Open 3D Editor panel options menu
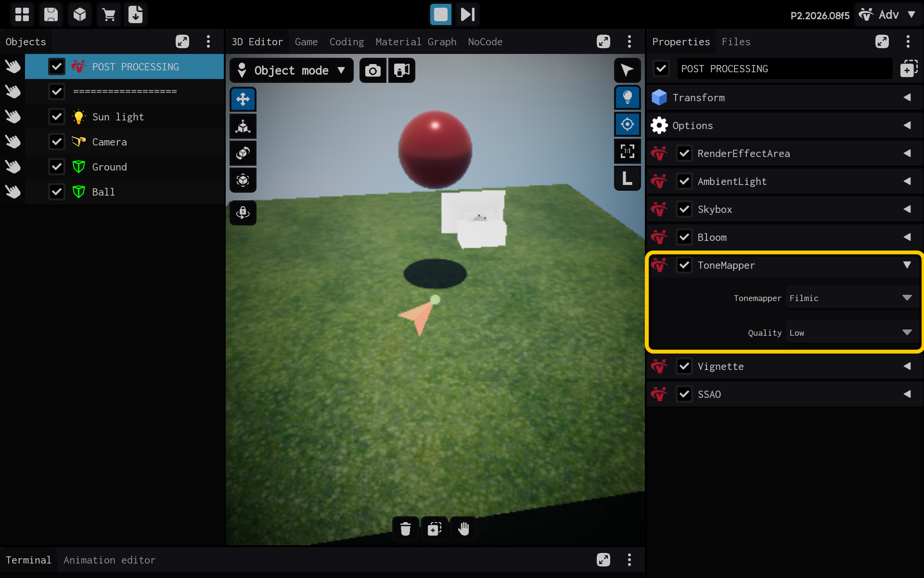Screen dimensions: 924x578 (x=629, y=41)
